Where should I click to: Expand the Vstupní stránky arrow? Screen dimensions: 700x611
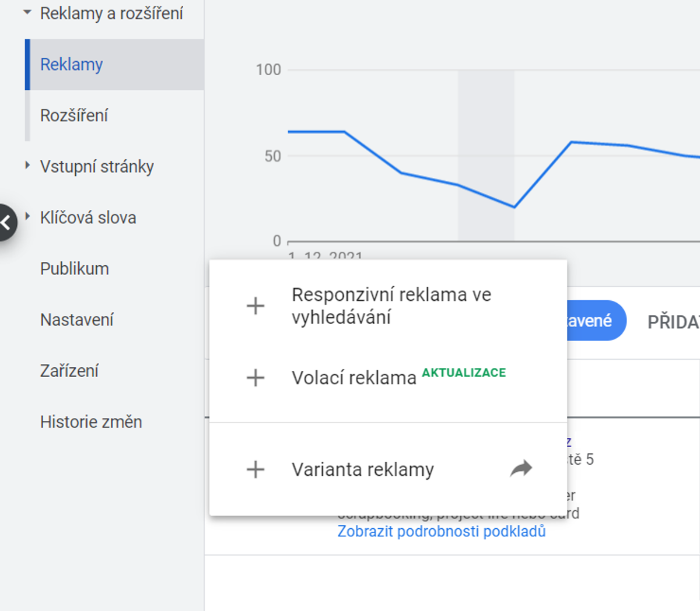point(27,166)
